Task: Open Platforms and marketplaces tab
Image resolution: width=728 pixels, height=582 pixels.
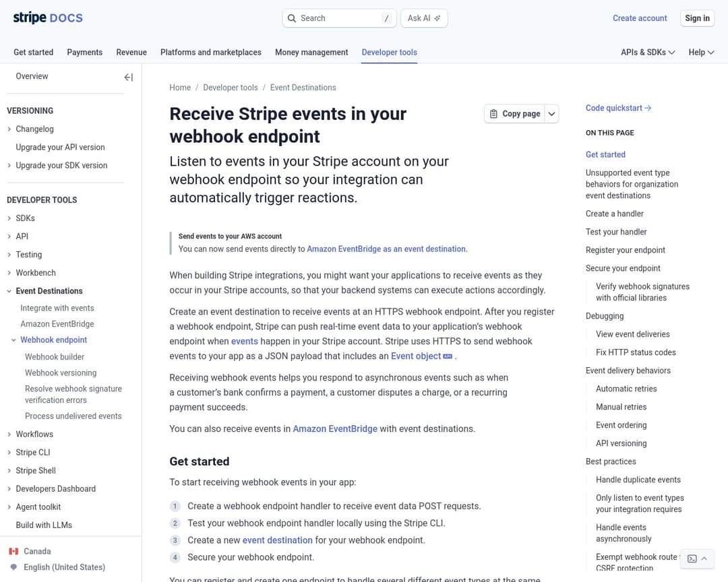Action: click(x=211, y=53)
